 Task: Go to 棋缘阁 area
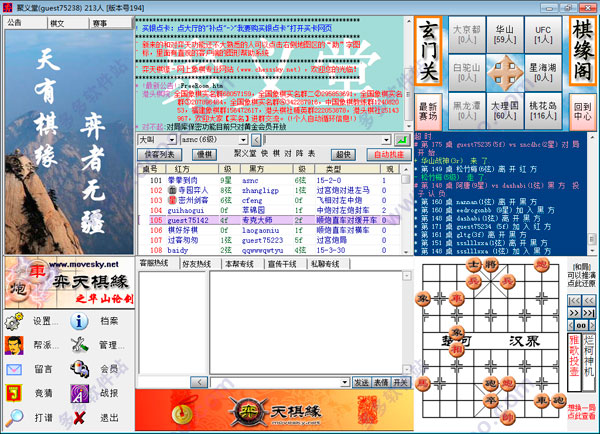583,51
